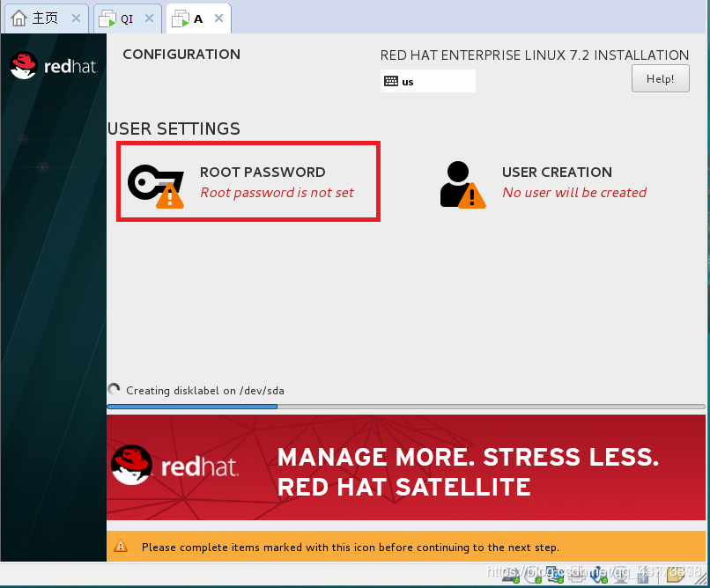710x588 pixels.
Task: Click the hard disk status bar icon
Action: [x=510, y=576]
